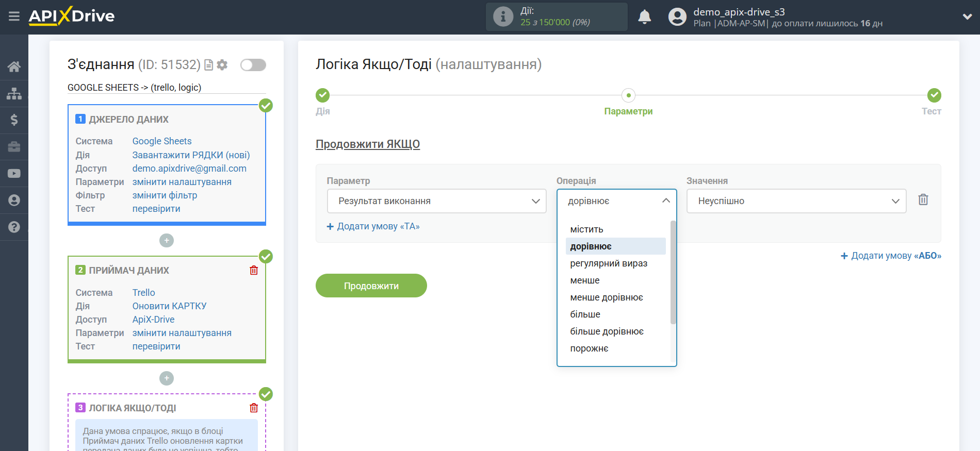
Task: Toggle the connection on/off switch
Action: (253, 65)
